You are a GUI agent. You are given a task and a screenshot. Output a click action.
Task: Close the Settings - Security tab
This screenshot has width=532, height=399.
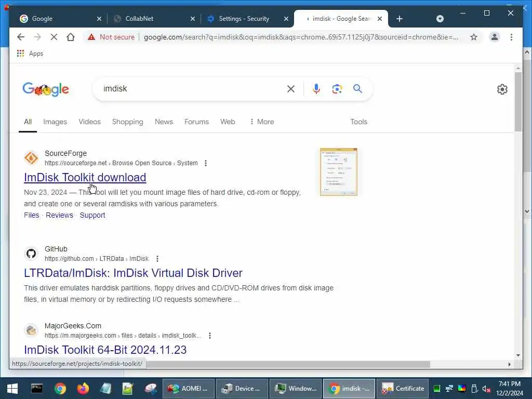click(286, 19)
